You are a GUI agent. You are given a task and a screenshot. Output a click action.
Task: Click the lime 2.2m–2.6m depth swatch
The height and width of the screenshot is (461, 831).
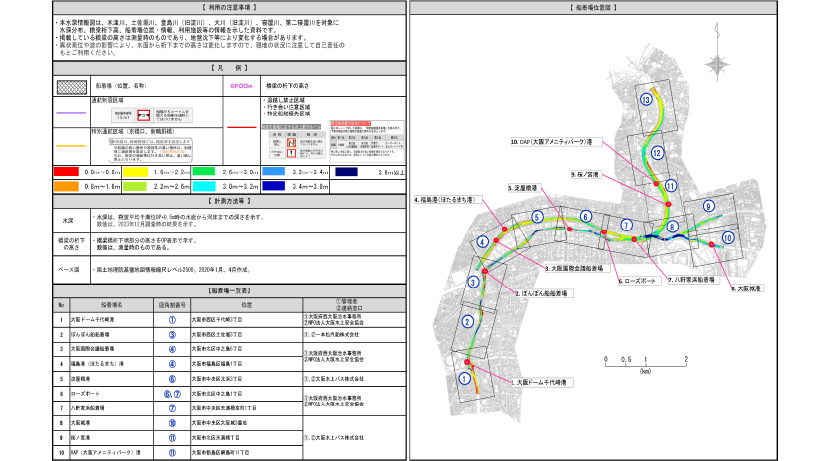pos(135,187)
